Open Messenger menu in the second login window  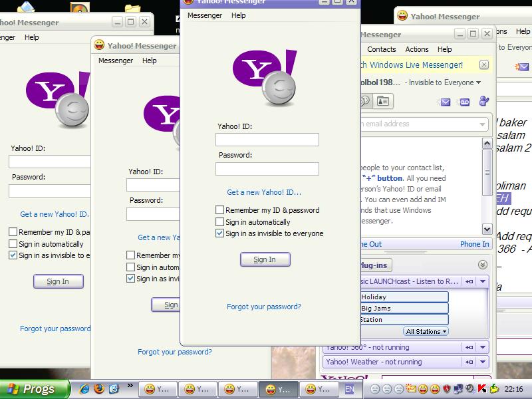coord(115,61)
